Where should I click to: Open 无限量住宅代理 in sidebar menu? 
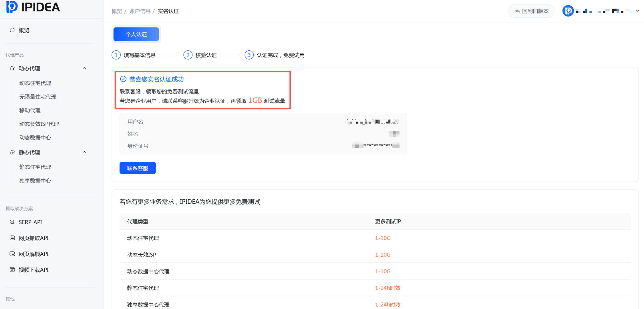pos(38,97)
